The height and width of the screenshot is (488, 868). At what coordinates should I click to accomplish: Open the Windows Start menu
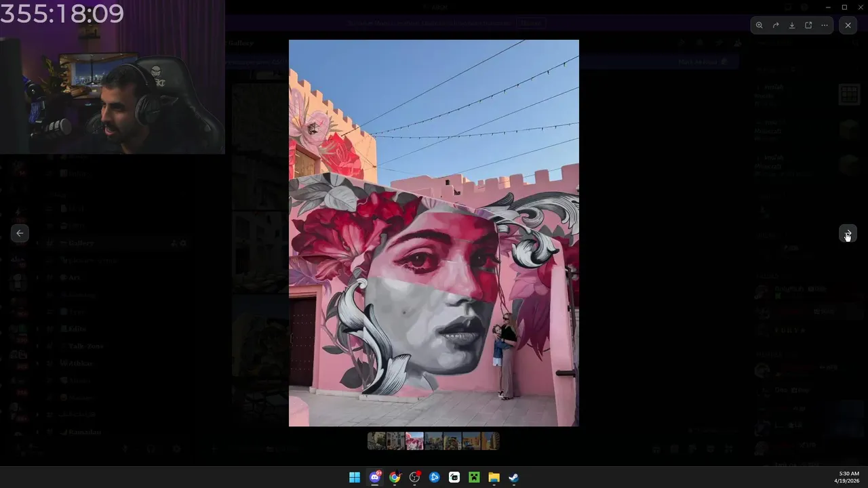(x=355, y=477)
